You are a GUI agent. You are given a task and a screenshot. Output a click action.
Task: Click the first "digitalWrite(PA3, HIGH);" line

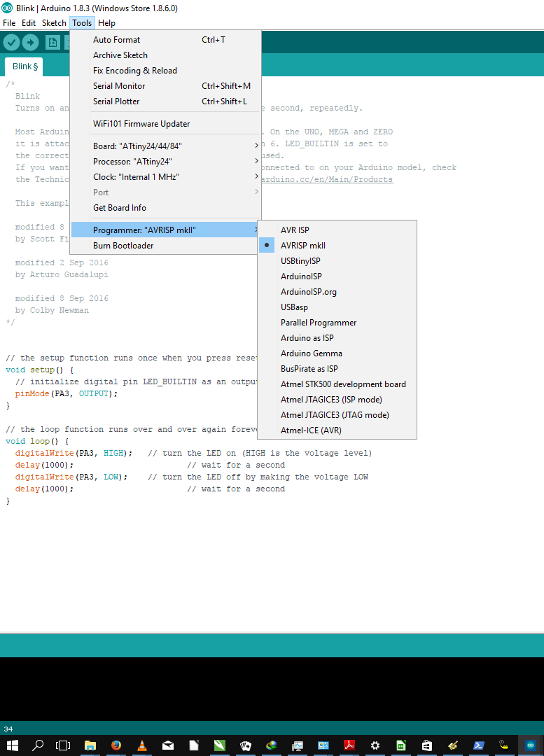click(74, 453)
